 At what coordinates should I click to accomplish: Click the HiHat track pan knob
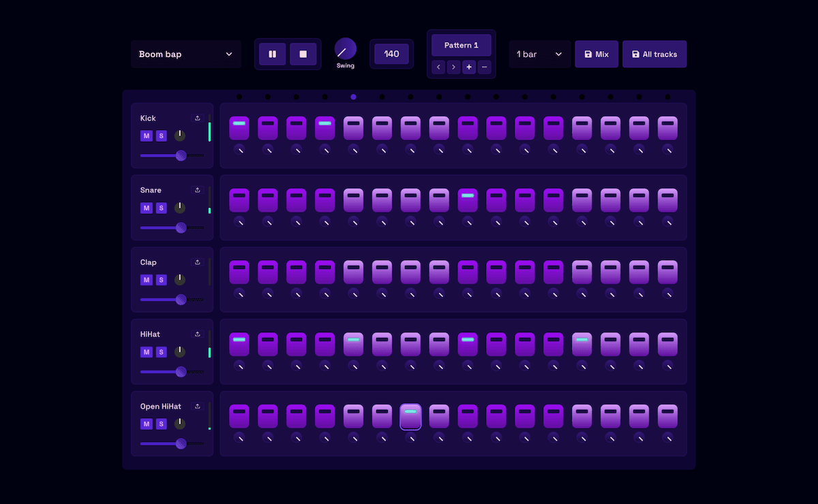pos(179,352)
